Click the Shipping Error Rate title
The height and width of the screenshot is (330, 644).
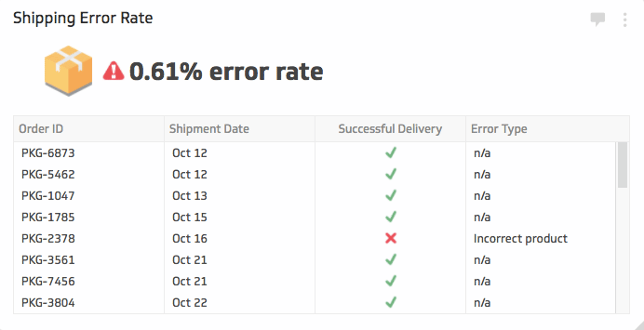coord(83,18)
